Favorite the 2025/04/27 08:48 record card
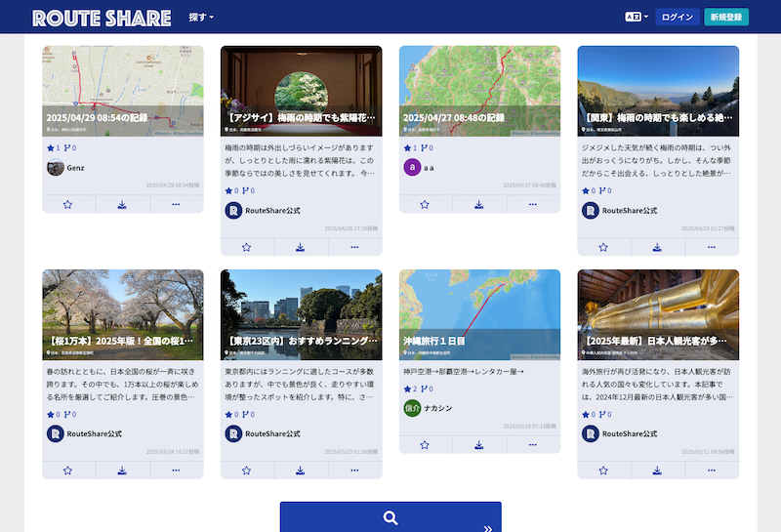 (x=425, y=204)
